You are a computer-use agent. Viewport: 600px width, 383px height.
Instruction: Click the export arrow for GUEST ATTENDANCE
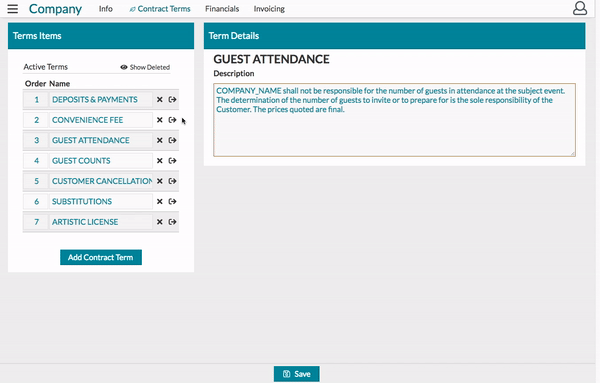pyautogui.click(x=173, y=140)
